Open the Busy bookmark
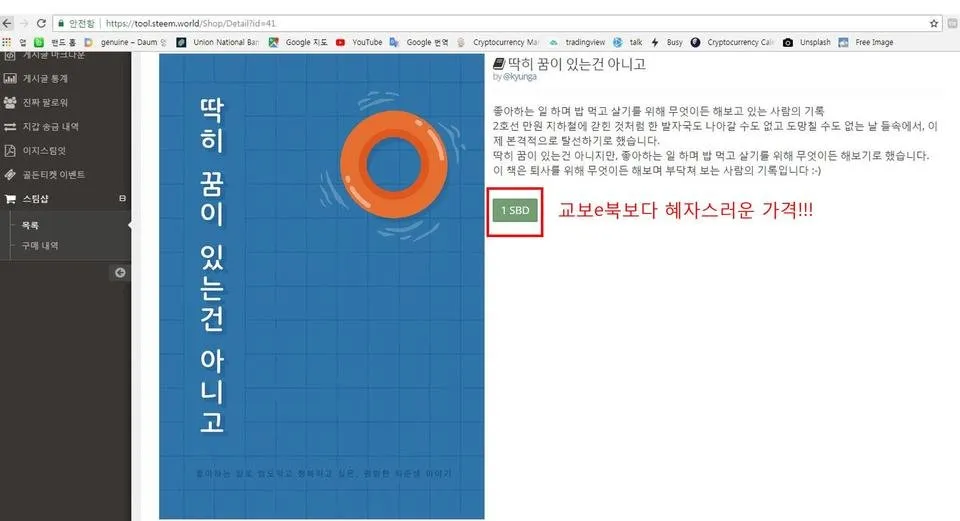 [x=667, y=42]
